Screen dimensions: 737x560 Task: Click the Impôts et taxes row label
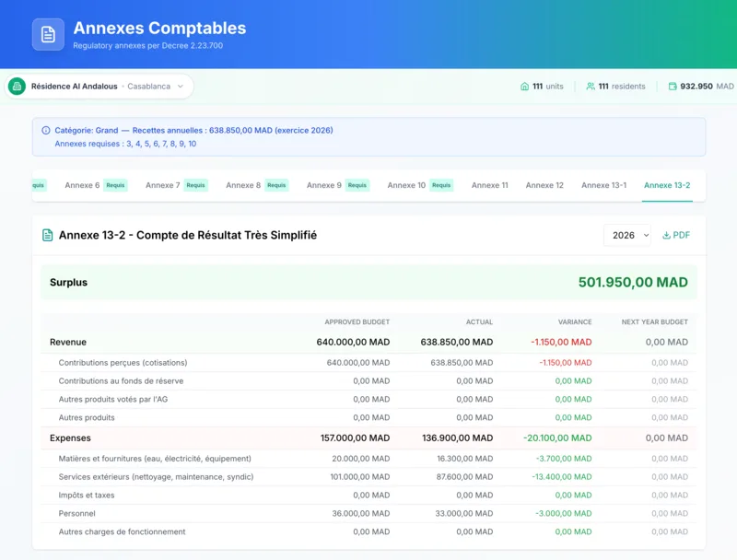point(87,496)
